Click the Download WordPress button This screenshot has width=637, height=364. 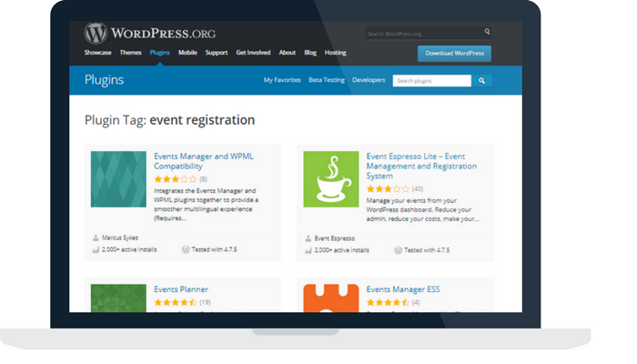[454, 53]
